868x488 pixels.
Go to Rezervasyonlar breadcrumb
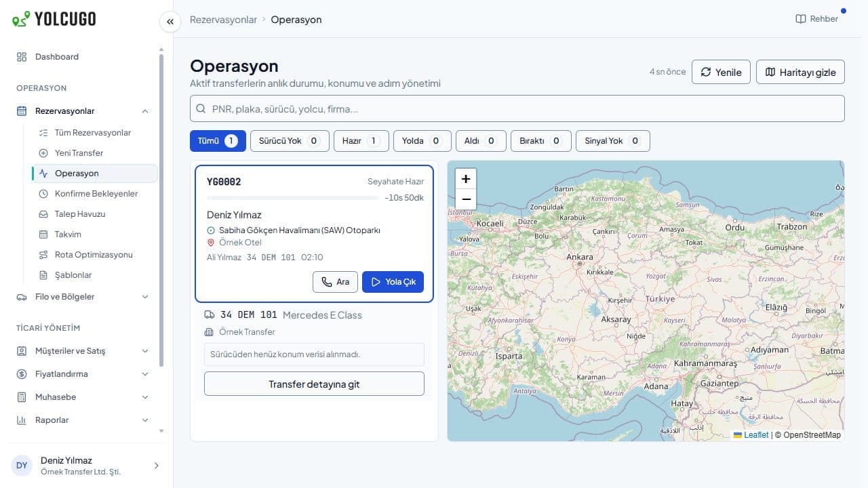pyautogui.click(x=223, y=20)
